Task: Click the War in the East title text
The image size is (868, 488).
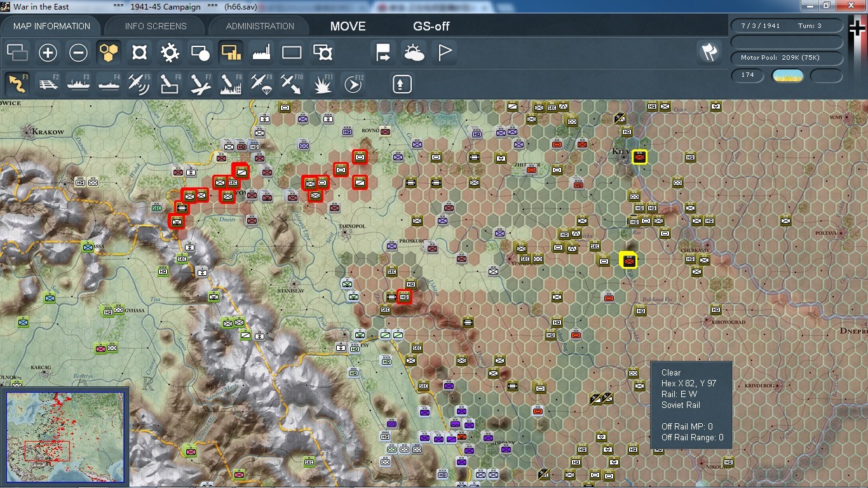Action: tap(41, 7)
